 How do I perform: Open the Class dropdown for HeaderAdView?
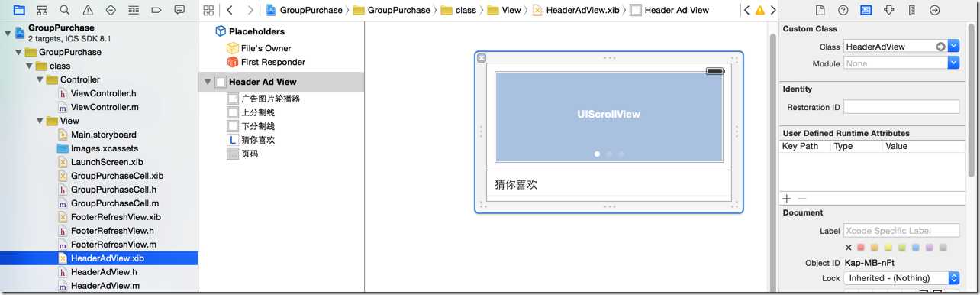click(x=954, y=47)
